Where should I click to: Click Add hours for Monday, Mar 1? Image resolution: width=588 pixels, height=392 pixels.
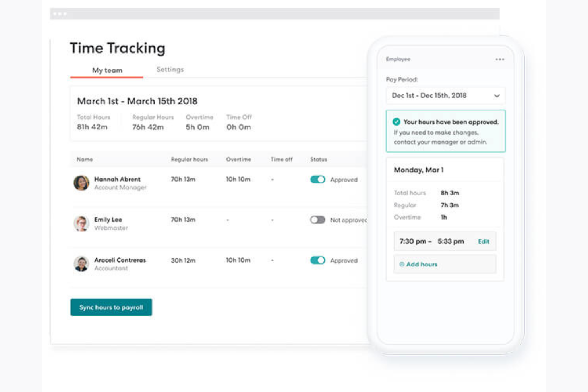tap(422, 264)
